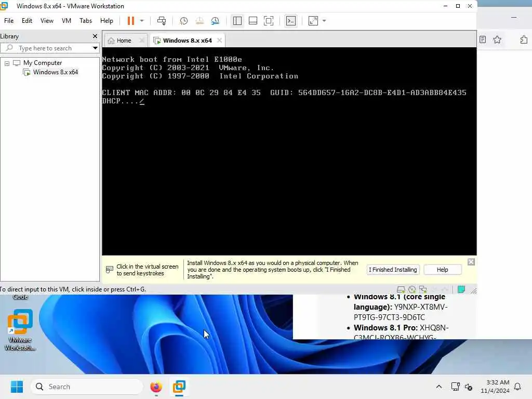
Task: Open the Help menu
Action: [107, 21]
